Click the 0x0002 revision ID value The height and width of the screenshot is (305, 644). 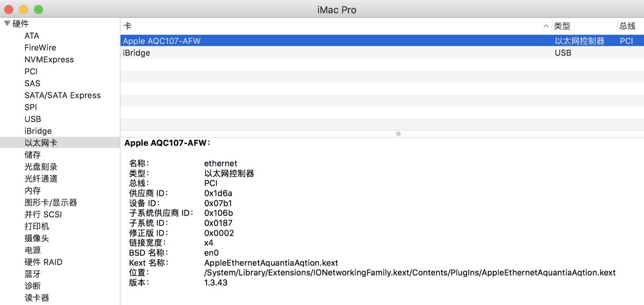(x=219, y=233)
